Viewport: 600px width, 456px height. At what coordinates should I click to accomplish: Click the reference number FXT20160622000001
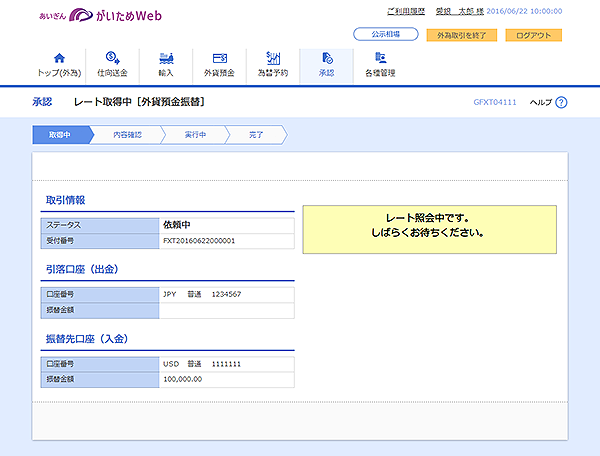tap(199, 241)
